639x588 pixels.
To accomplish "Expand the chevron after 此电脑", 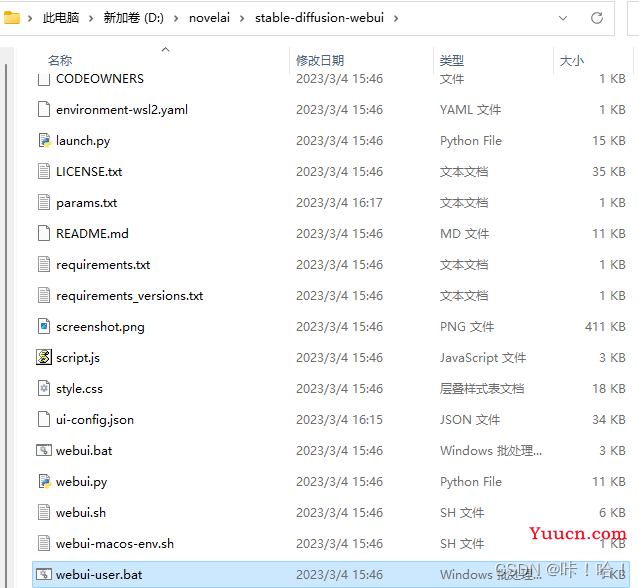I will pos(91,18).
